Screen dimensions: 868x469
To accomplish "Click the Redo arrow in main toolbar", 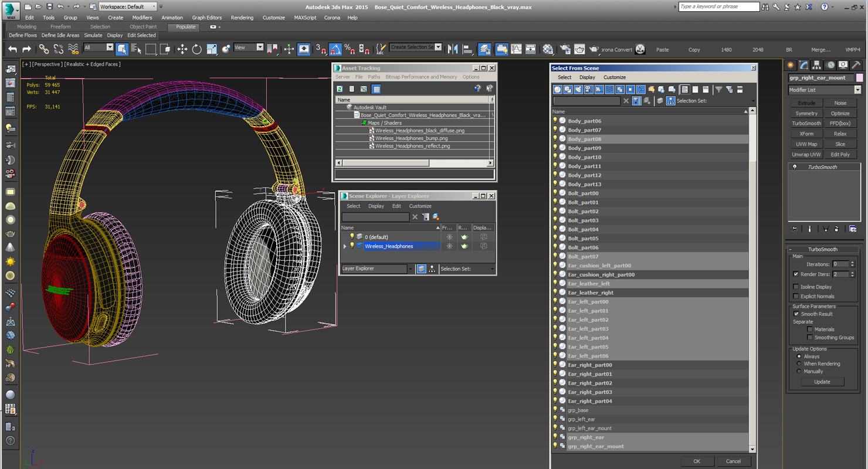I will coord(26,49).
